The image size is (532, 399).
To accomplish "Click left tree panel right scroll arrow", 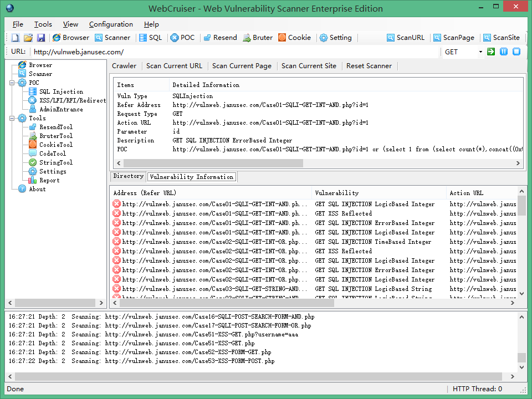I will pos(101,303).
